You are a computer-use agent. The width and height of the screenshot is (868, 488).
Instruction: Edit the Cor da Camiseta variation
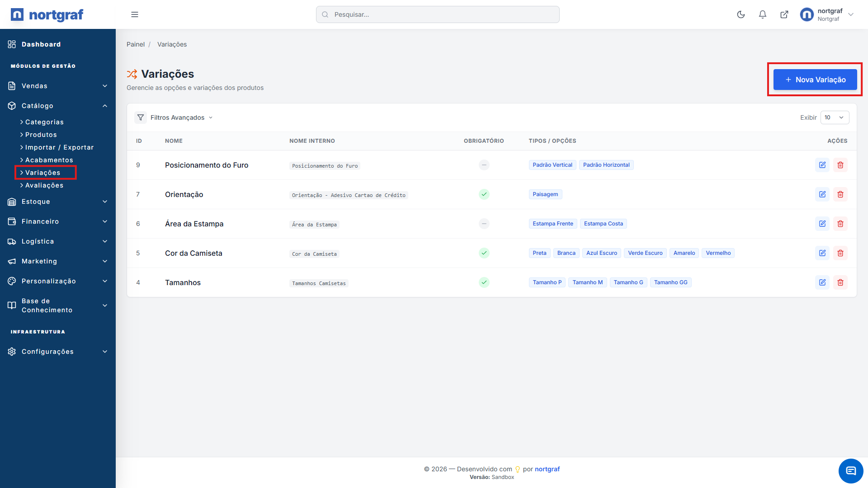click(822, 253)
